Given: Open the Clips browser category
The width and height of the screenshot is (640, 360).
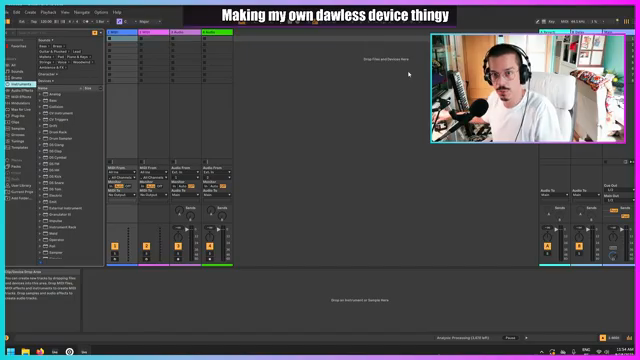Looking at the screenshot, I should click(15, 122).
